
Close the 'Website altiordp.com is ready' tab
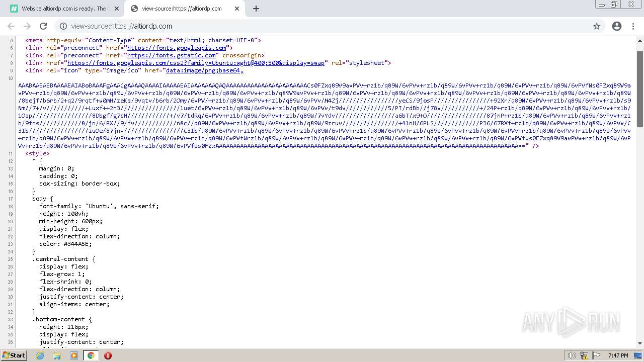click(x=117, y=9)
